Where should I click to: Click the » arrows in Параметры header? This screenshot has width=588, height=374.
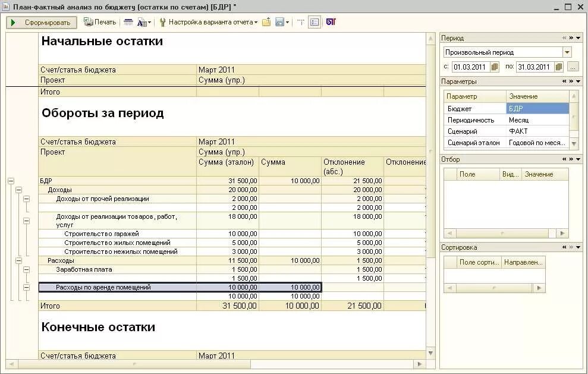(571, 81)
